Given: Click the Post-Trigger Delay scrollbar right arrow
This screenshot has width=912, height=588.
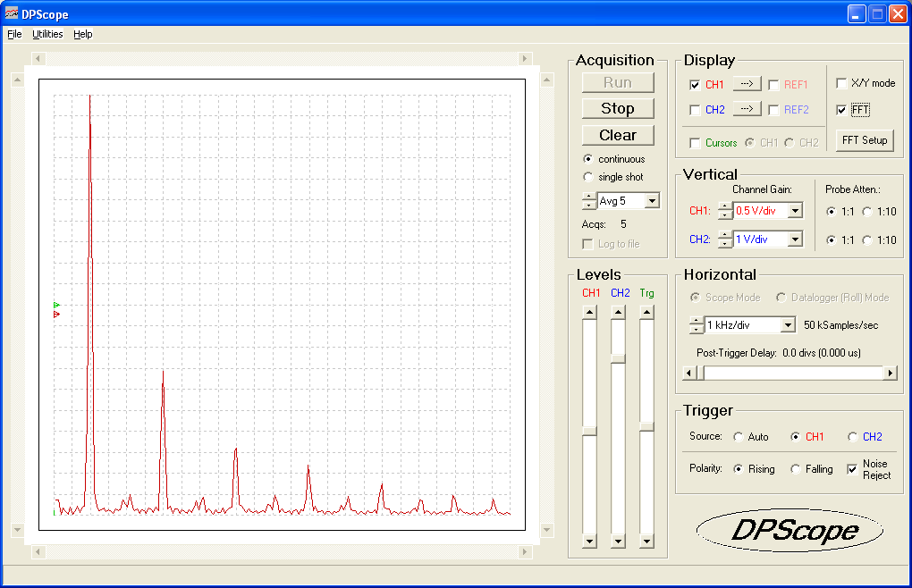Looking at the screenshot, I should tap(888, 373).
